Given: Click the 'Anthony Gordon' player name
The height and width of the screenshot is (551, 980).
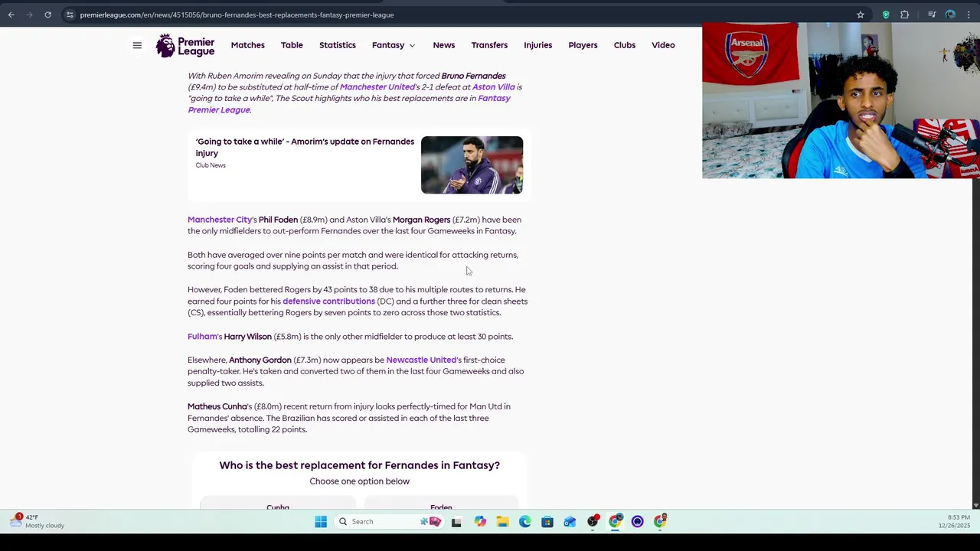Looking at the screenshot, I should coord(260,360).
